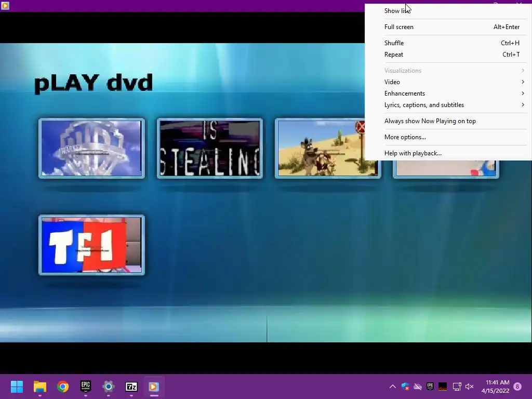Open File Explorer from the taskbar
The image size is (532, 399).
(x=39, y=387)
